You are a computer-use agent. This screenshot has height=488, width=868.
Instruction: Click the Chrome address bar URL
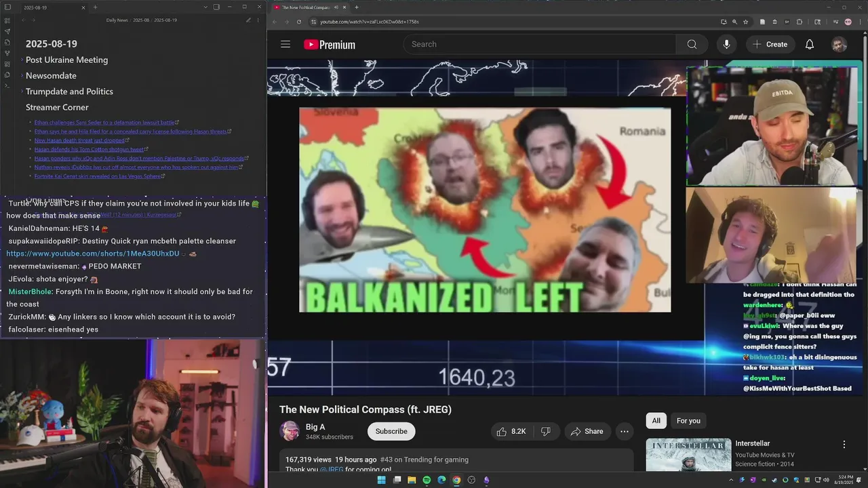point(370,22)
